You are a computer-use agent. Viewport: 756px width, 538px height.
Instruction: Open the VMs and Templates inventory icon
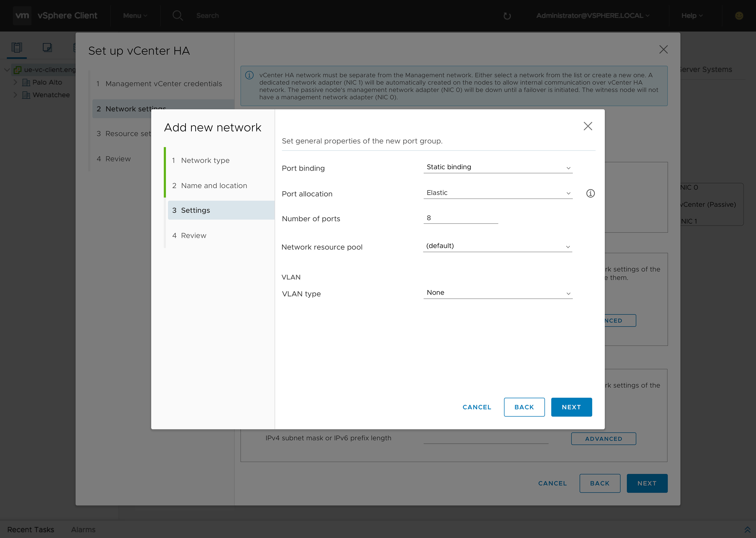pyautogui.click(x=47, y=47)
